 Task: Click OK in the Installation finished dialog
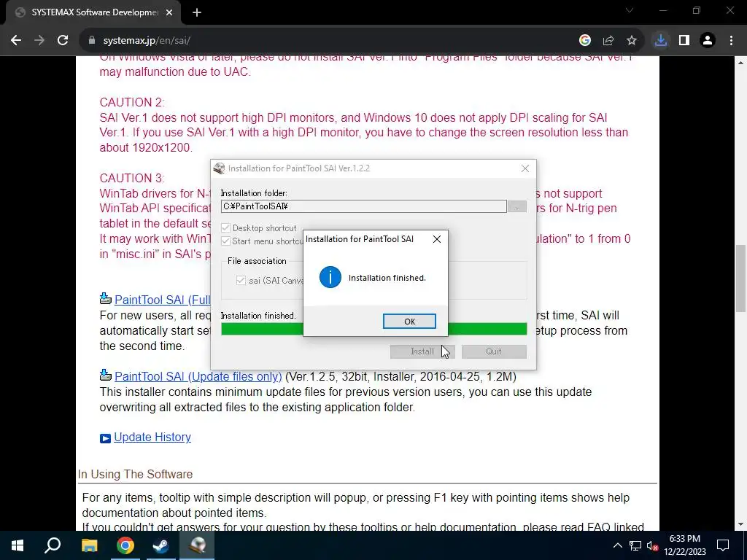[409, 322]
